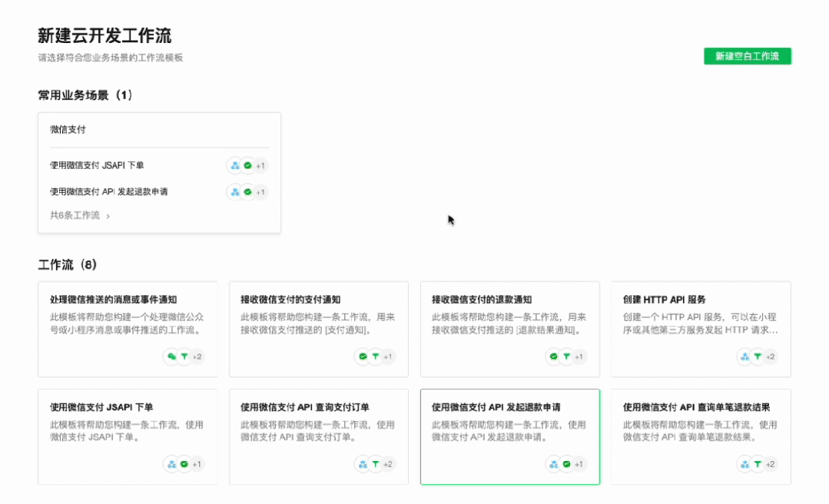Click the blue cloud icon on the JSAPI 下单 workflow card
This screenshot has width=829, height=504.
pyautogui.click(x=171, y=464)
